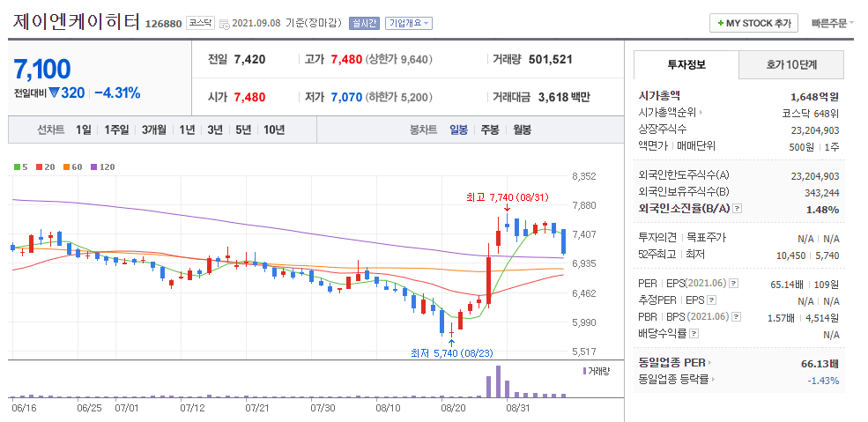Select the 1년 line chart period
The width and height of the screenshot is (868, 422).
click(x=187, y=130)
